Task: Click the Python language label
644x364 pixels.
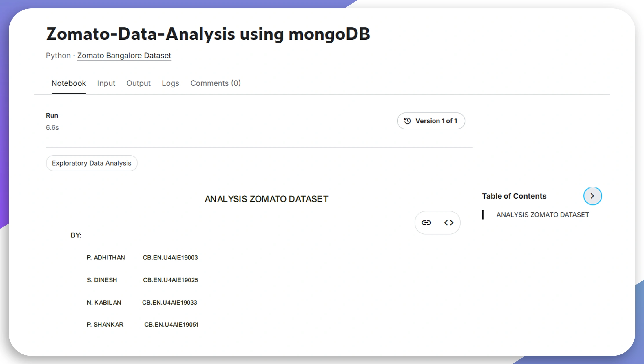Action: click(x=58, y=56)
